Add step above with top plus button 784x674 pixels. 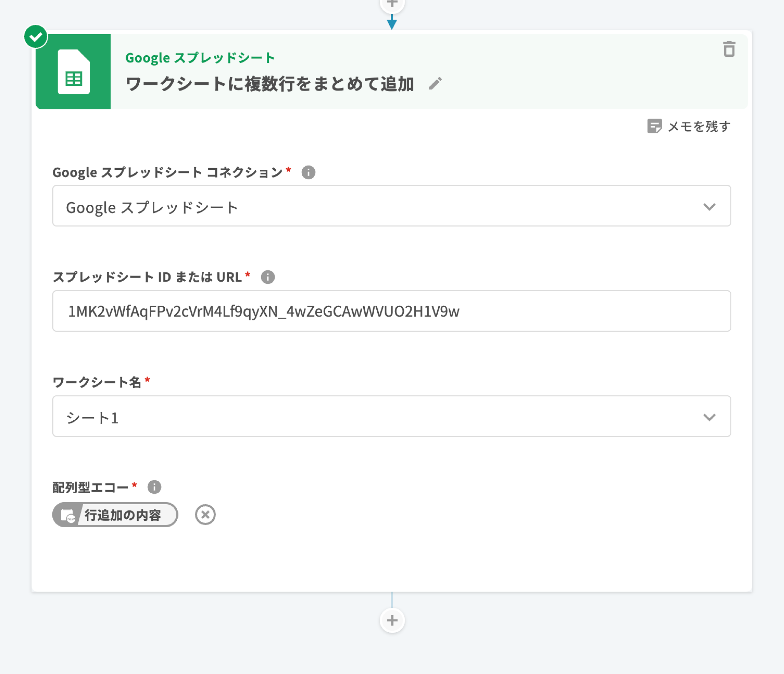[392, 5]
